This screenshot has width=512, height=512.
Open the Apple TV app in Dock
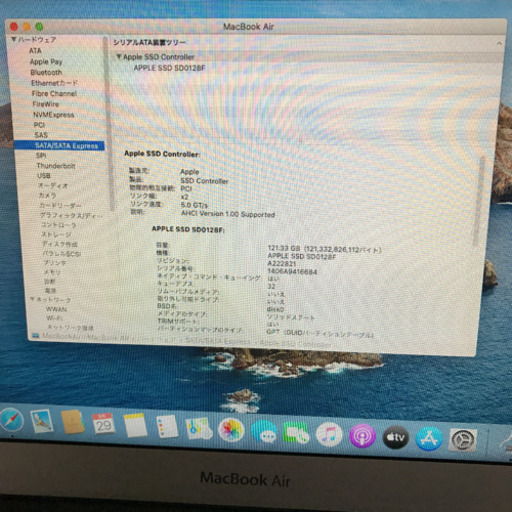pyautogui.click(x=396, y=437)
